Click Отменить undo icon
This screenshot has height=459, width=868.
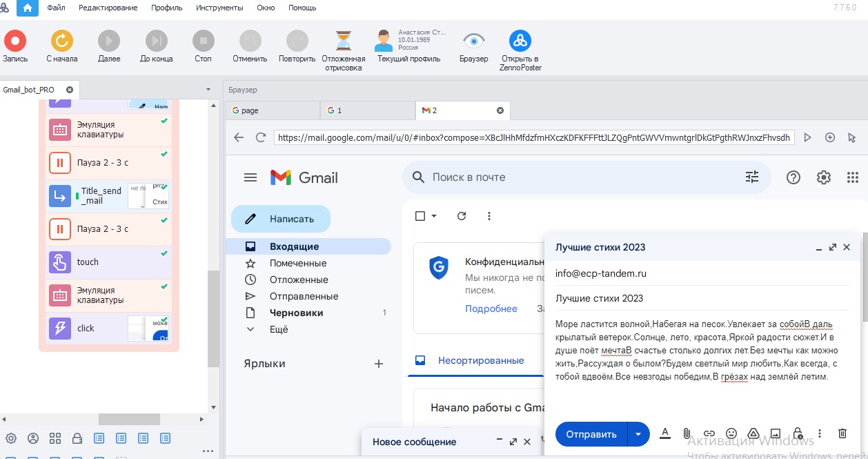250,41
